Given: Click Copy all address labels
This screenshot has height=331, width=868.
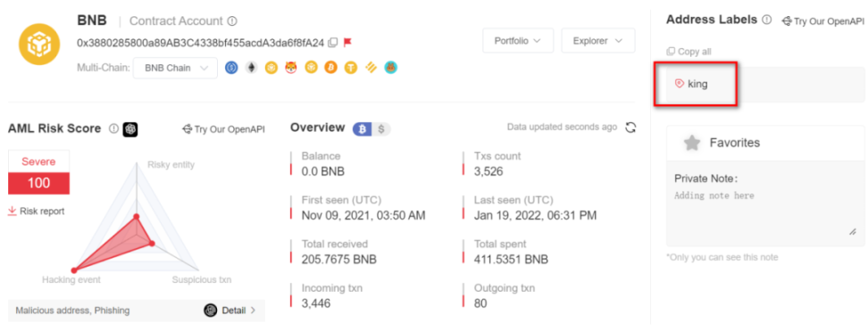Looking at the screenshot, I should click(689, 52).
